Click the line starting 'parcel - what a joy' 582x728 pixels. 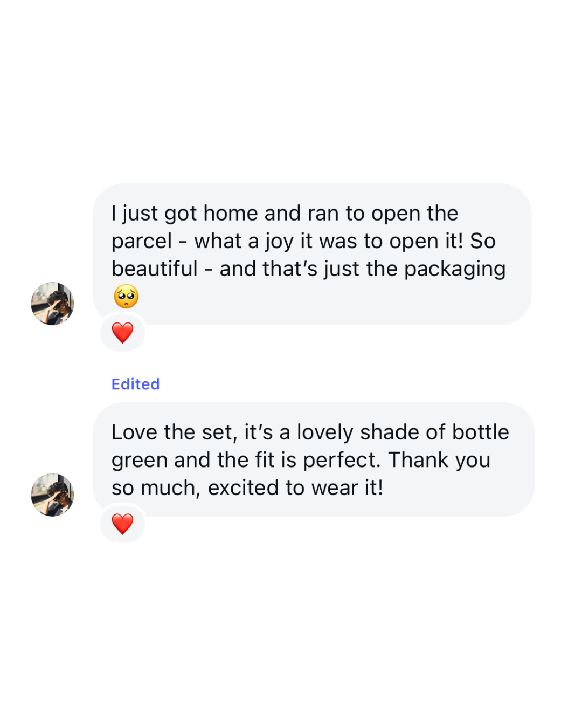tap(303, 241)
